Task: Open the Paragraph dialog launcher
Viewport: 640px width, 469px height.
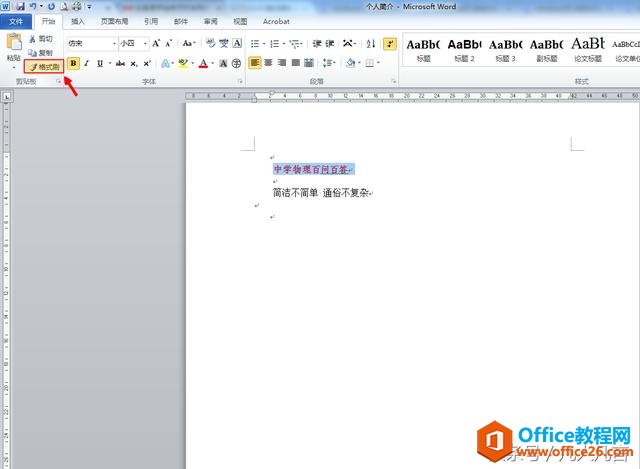Action: point(393,82)
